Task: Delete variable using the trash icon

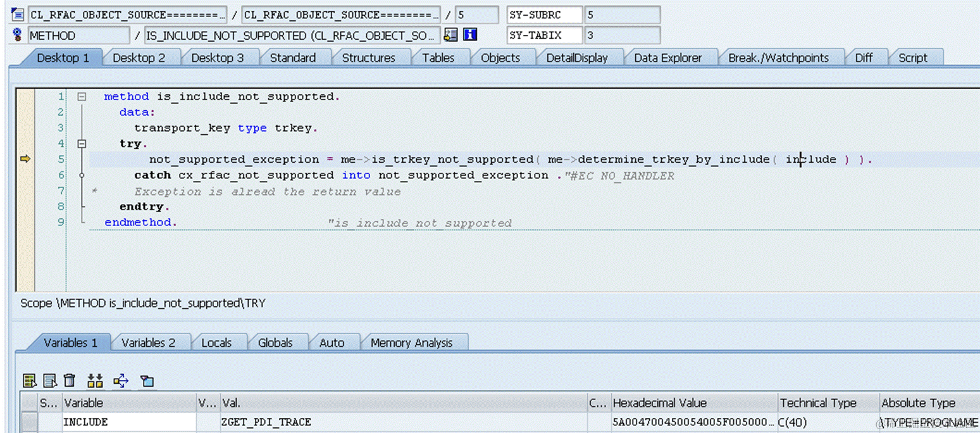Action: click(x=70, y=380)
